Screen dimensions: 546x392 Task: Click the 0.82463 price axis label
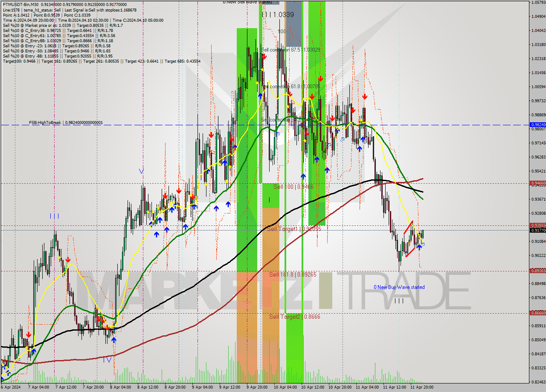538,382
